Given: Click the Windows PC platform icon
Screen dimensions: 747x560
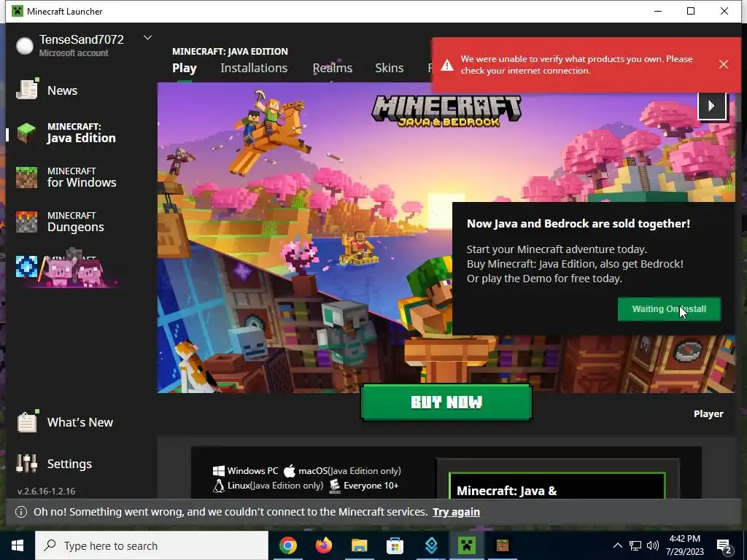Looking at the screenshot, I should [x=219, y=471].
